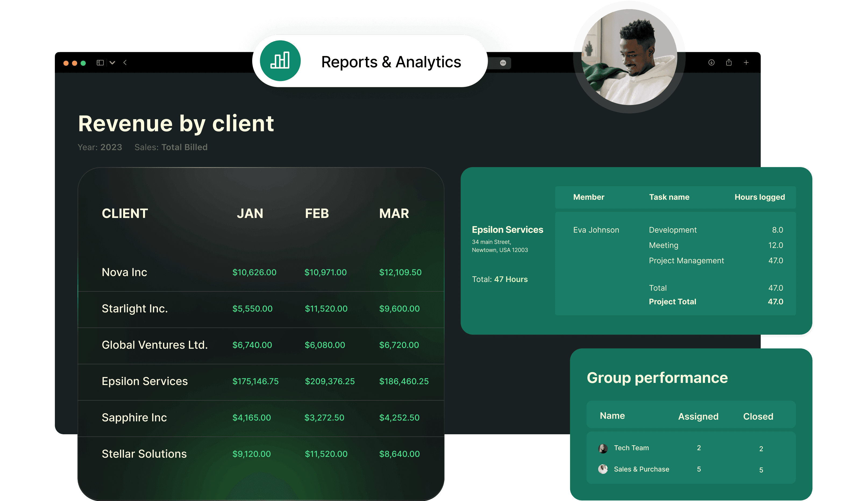The width and height of the screenshot is (868, 501).
Task: Open the Eva Johnson member entry
Action: pyautogui.click(x=596, y=230)
